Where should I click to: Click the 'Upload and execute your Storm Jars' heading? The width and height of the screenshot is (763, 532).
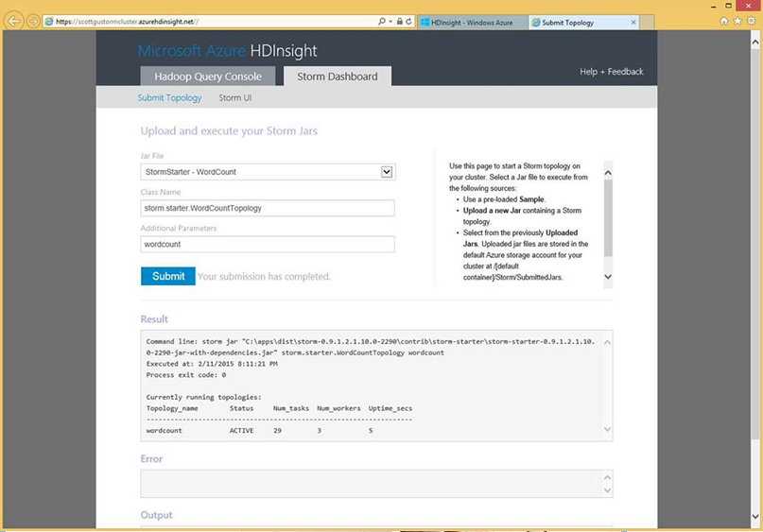point(229,130)
